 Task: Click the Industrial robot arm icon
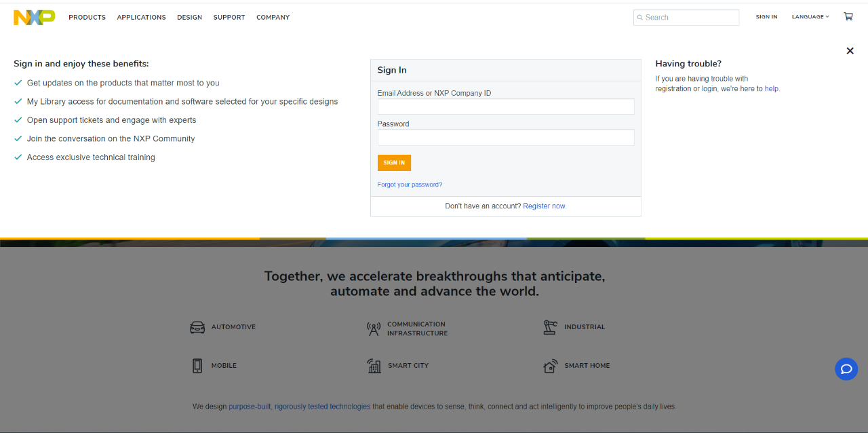click(x=550, y=327)
